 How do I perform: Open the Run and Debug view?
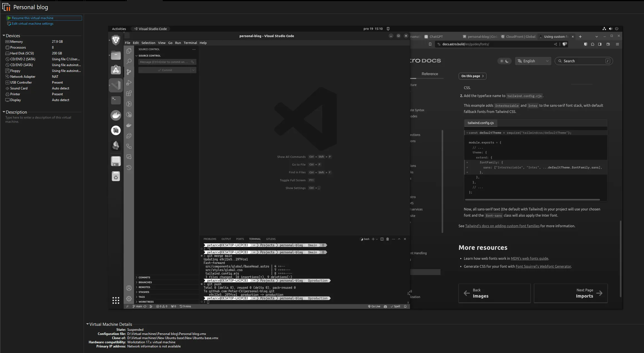[x=129, y=83]
